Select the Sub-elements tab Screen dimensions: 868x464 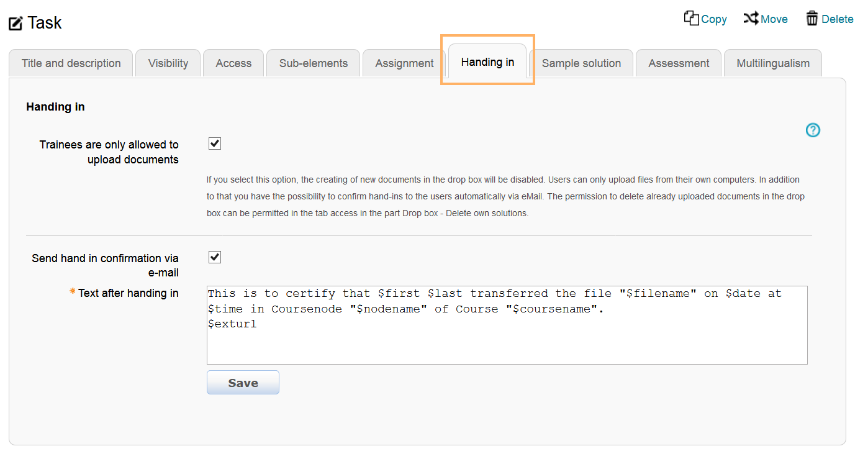(x=314, y=63)
